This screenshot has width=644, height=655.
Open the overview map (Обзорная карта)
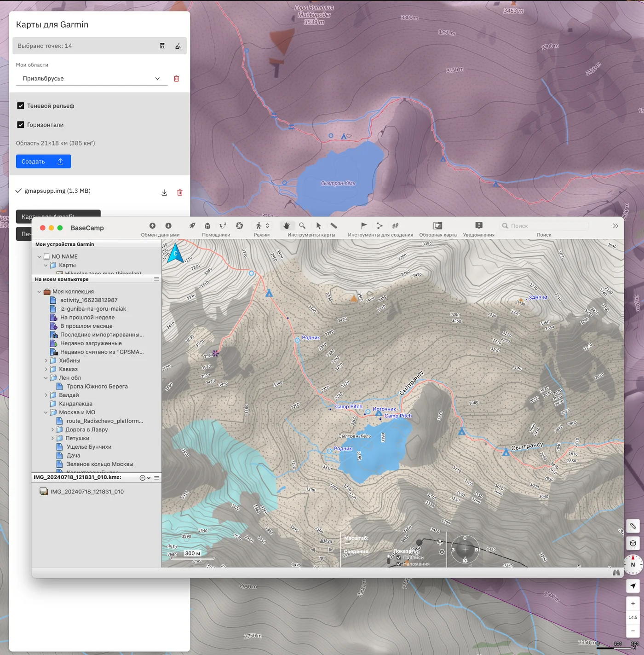[x=438, y=226]
